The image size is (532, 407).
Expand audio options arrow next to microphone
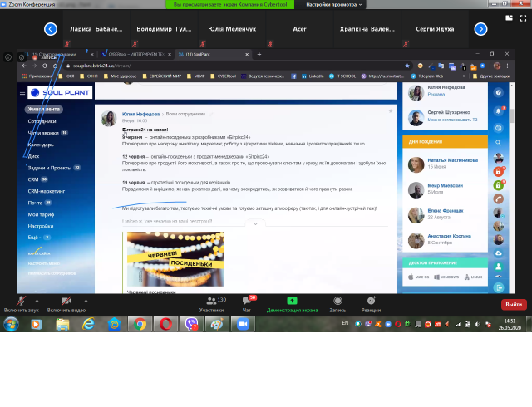tap(37, 301)
